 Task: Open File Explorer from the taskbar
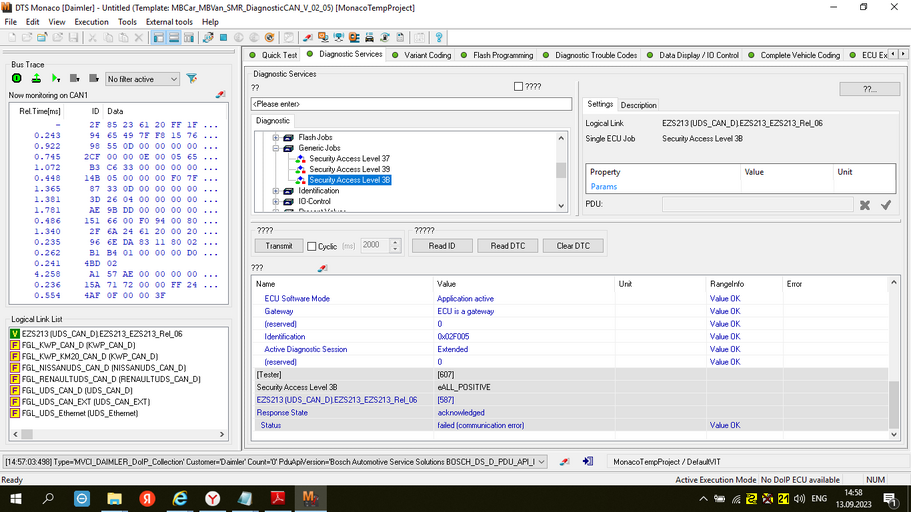[114, 499]
